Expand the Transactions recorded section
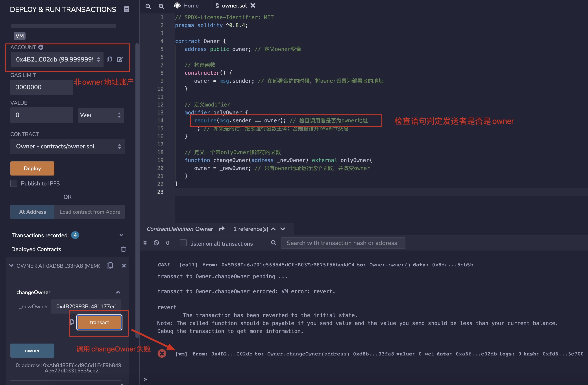Screen dimensions: 588x385 click(x=121, y=235)
